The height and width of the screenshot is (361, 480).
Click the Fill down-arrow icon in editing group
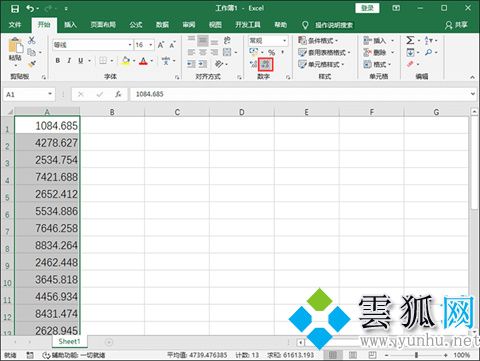pos(410,52)
